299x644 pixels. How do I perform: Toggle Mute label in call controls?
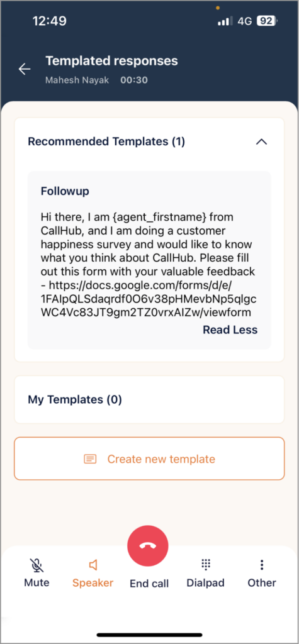point(37,582)
